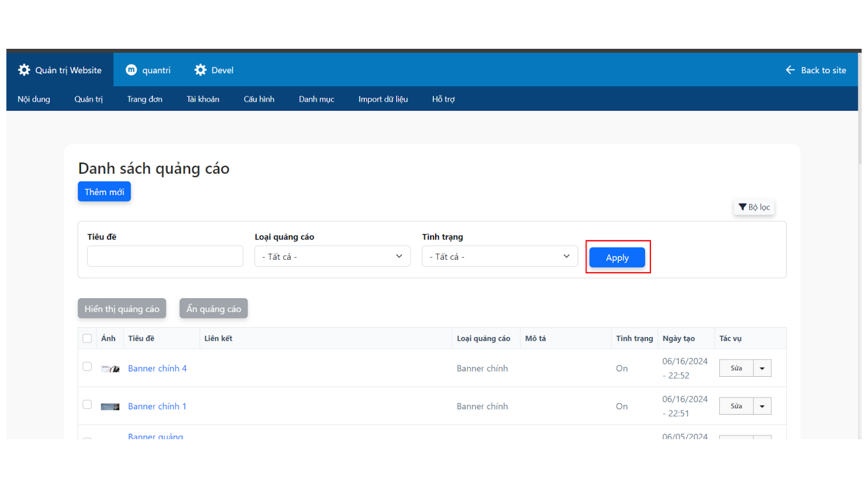
Task: Open the Banner chính 4 thumbnail image
Action: (x=110, y=369)
